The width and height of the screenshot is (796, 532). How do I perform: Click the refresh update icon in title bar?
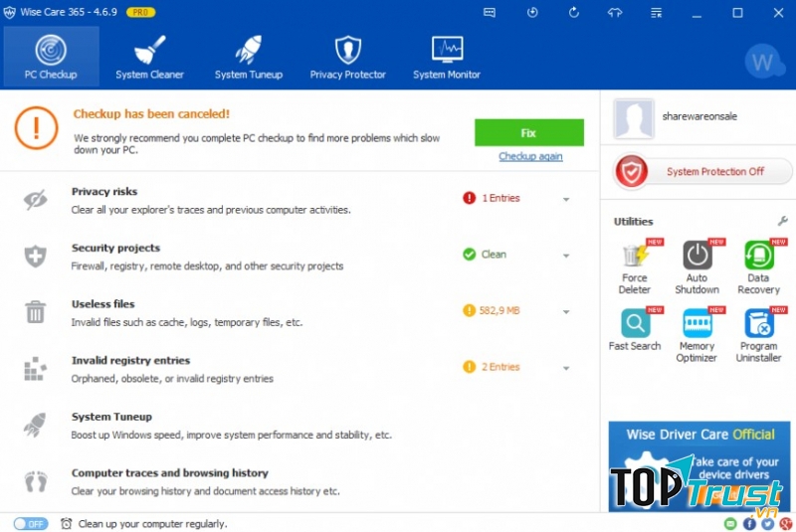click(574, 13)
